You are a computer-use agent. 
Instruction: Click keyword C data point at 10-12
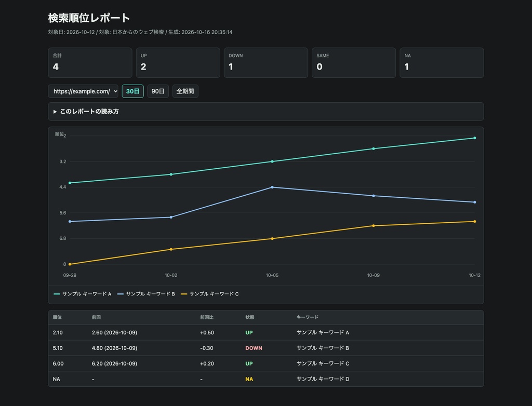tap(474, 222)
